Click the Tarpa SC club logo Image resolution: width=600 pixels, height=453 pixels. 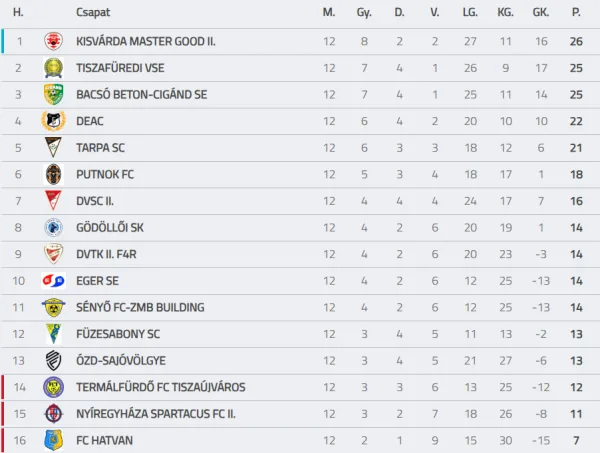tap(53, 147)
